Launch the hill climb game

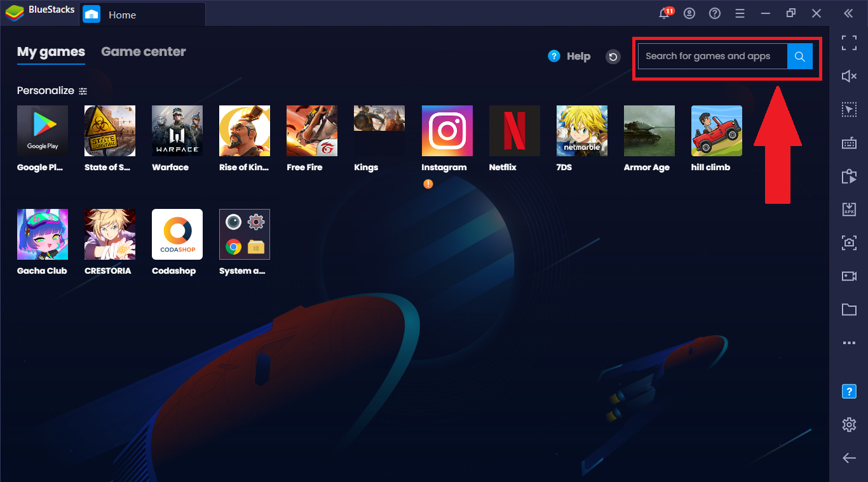[x=717, y=131]
